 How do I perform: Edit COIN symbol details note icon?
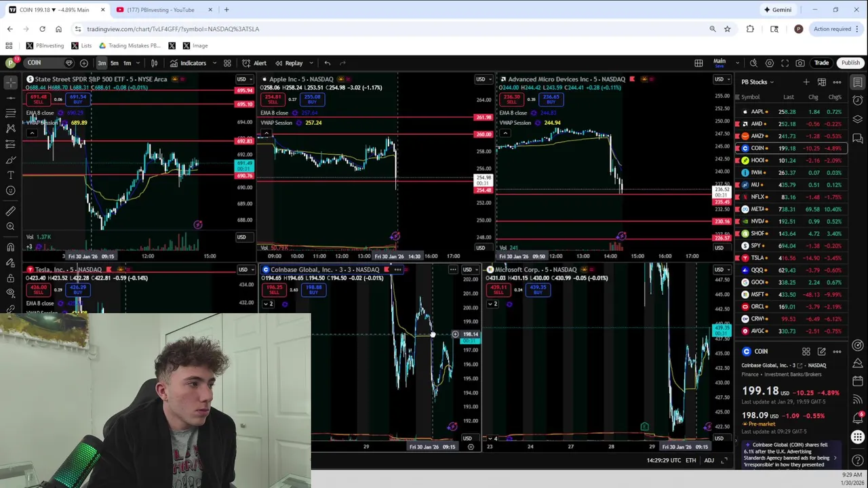[x=821, y=352]
